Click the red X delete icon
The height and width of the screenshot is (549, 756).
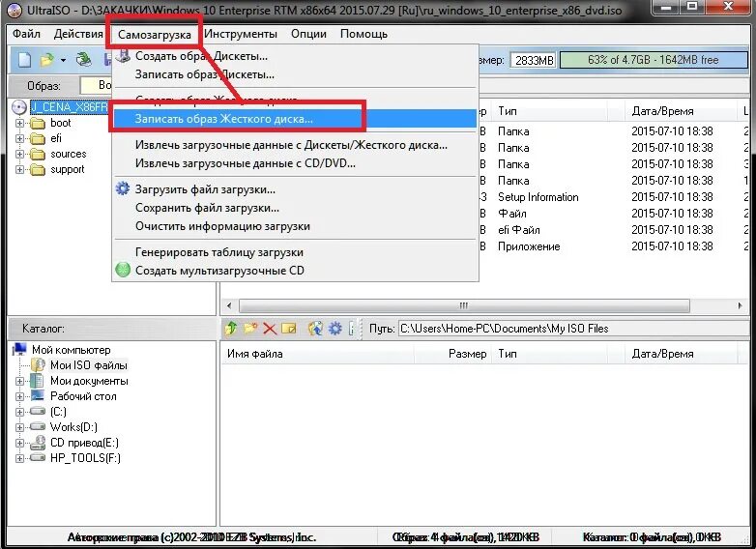[270, 329]
